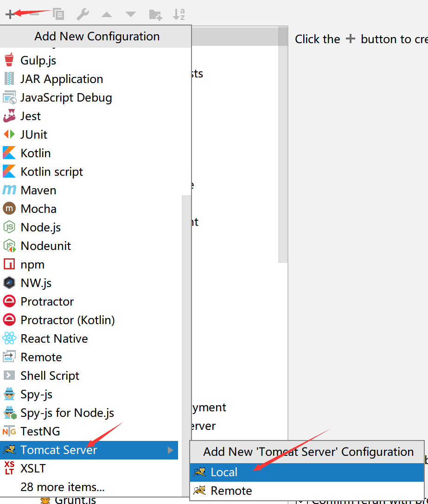This screenshot has height=504, width=428.
Task: Click the JUnit red-green arrows icon
Action: 9,134
